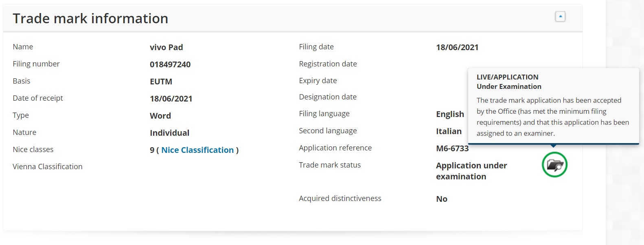The width and height of the screenshot is (644, 245).
Task: Select the English filing language value
Action: coord(450,114)
